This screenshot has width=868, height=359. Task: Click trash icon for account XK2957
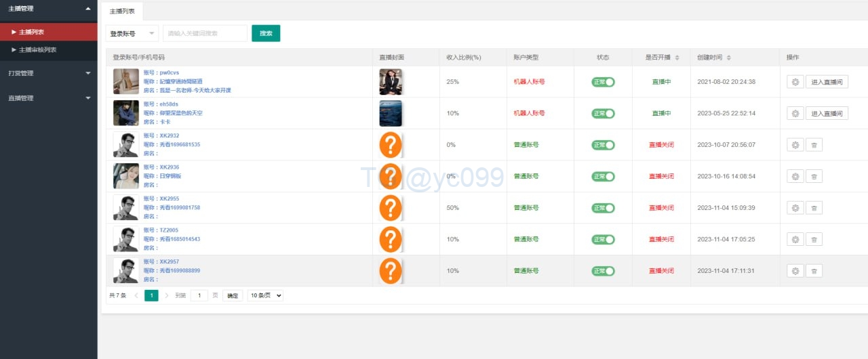tap(814, 271)
